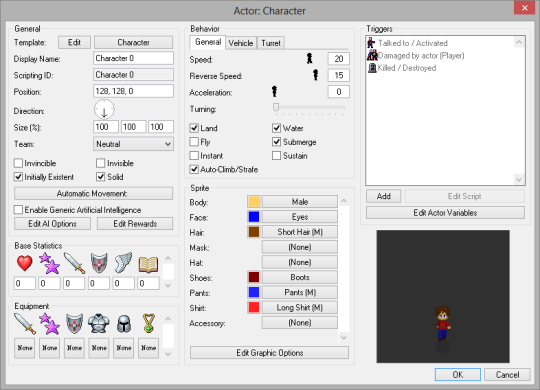The height and width of the screenshot is (390, 540).
Task: Click the template Edit button
Action: [x=74, y=42]
